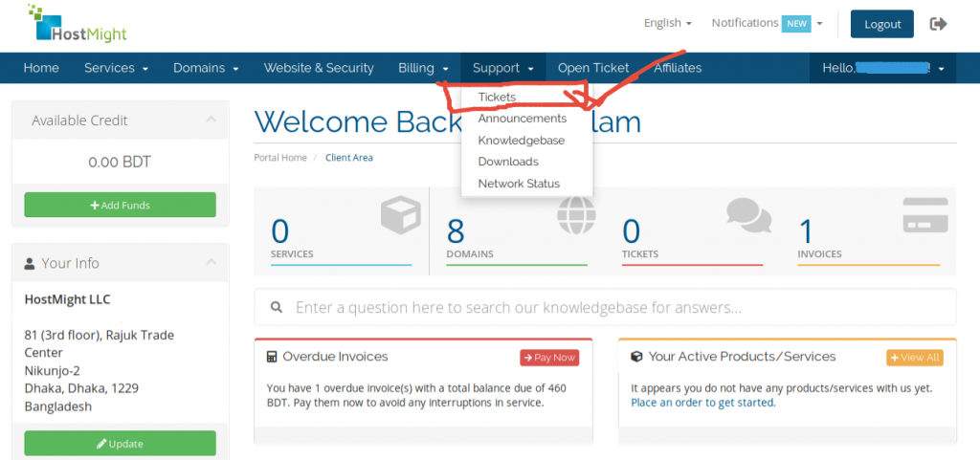Open the Notifications dropdown
Image resolution: width=980 pixels, height=460 pixels.
pyautogui.click(x=767, y=23)
